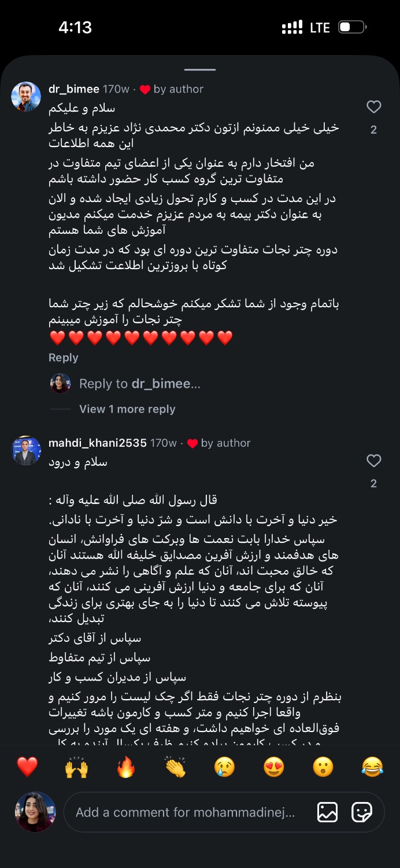
Task: Tap the clapping hands emoji reaction
Action: [175, 767]
